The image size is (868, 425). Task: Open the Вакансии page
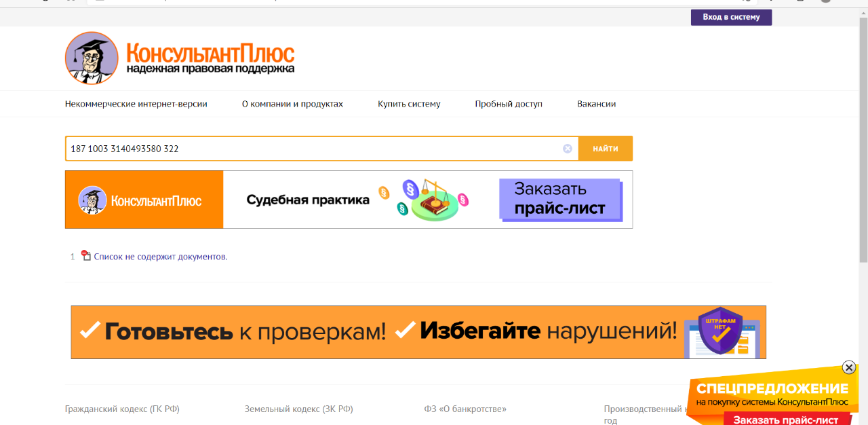tap(596, 104)
